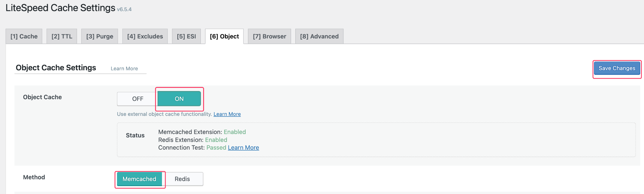Open Learn More link next to Connection Test
This screenshot has height=194, width=644.
(243, 148)
